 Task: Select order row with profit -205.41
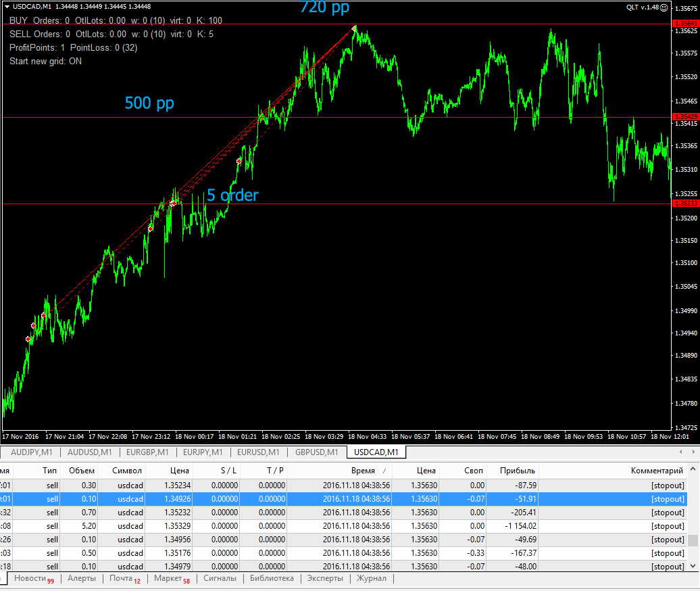pos(343,513)
